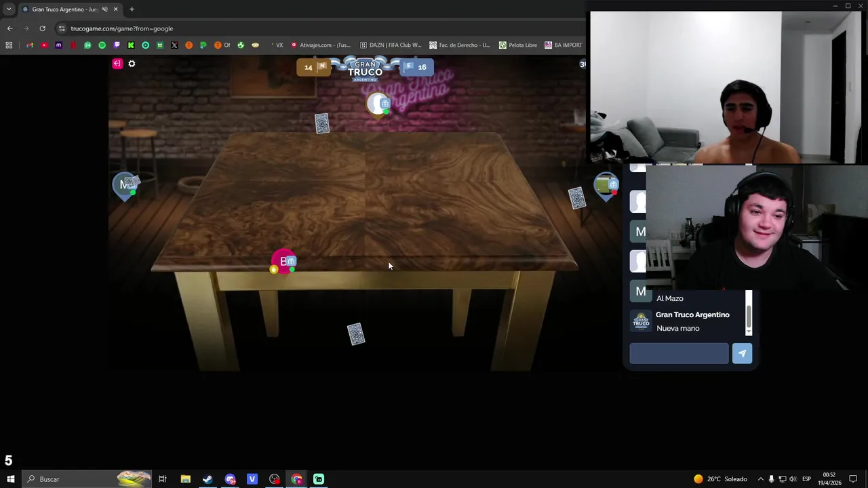Viewport: 868px width, 488px height.
Task: Open the Ativiajes.com bookmark
Action: [320, 45]
